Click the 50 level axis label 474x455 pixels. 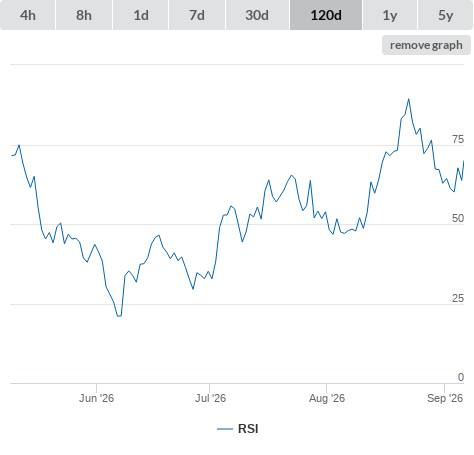coord(458,218)
